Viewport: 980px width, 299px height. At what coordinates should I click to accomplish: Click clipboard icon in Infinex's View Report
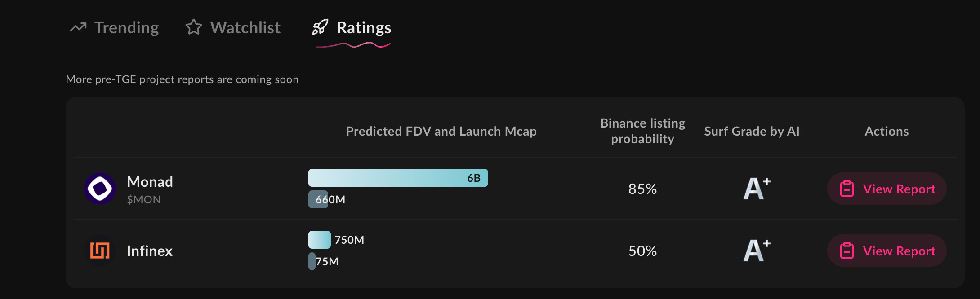pyautogui.click(x=847, y=251)
